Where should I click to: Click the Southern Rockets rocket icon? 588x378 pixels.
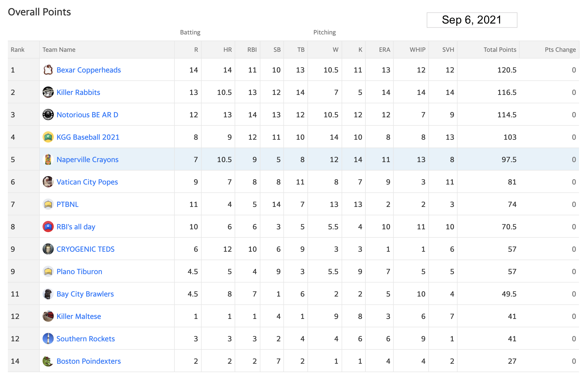click(x=48, y=339)
